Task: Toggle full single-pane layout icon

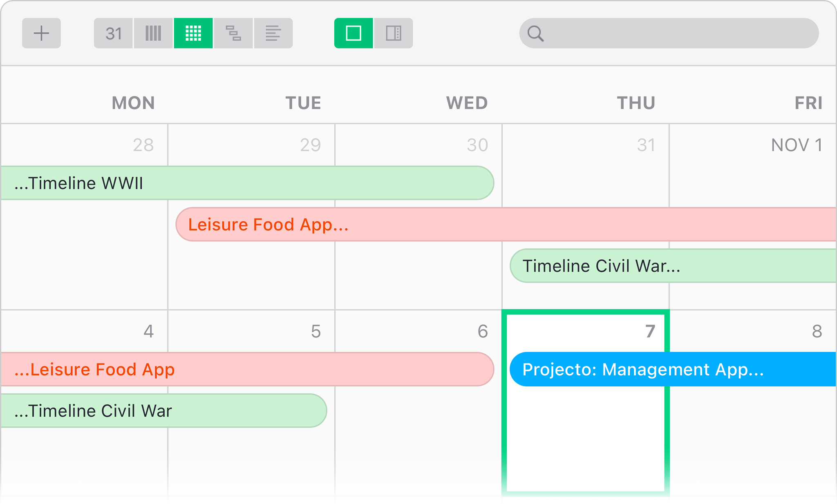Action: [x=354, y=33]
